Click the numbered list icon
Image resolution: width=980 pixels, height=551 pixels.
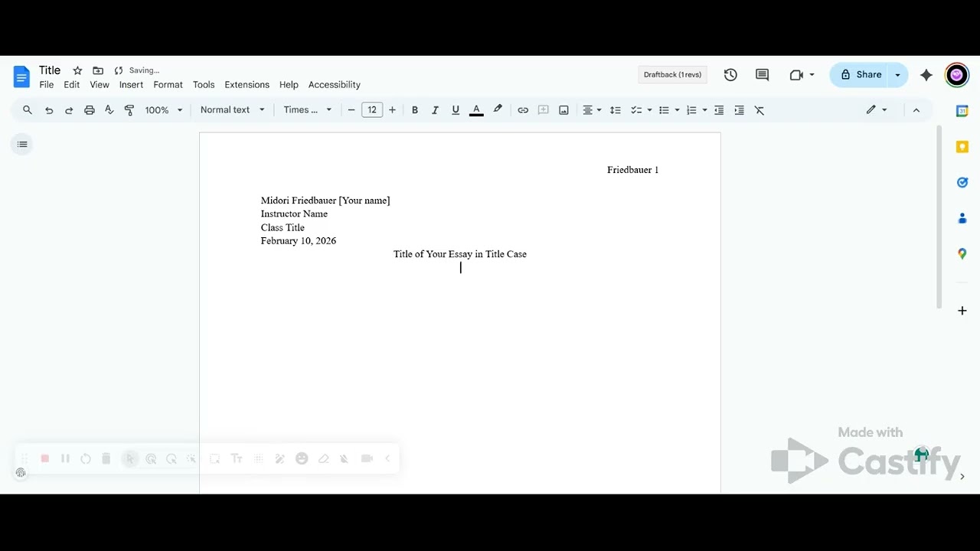pyautogui.click(x=691, y=110)
